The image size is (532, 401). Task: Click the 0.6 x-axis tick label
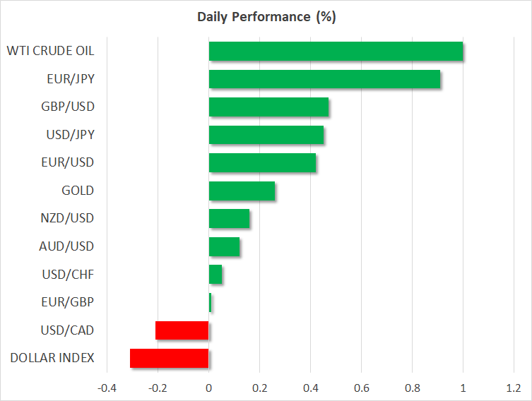click(x=361, y=388)
